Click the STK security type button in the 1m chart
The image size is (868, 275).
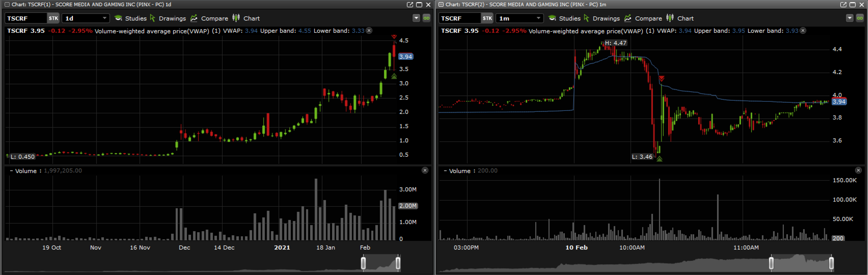point(487,18)
